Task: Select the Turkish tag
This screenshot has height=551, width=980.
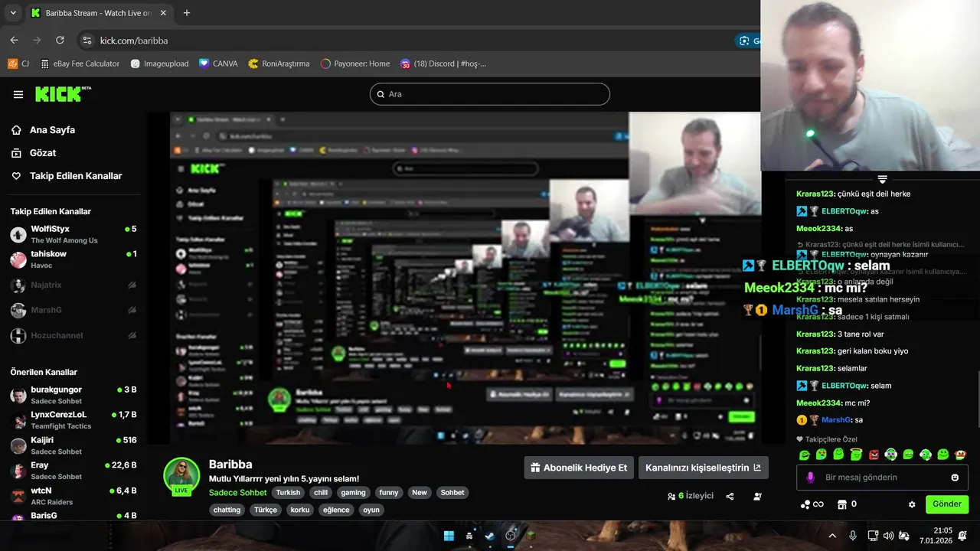Action: point(288,493)
